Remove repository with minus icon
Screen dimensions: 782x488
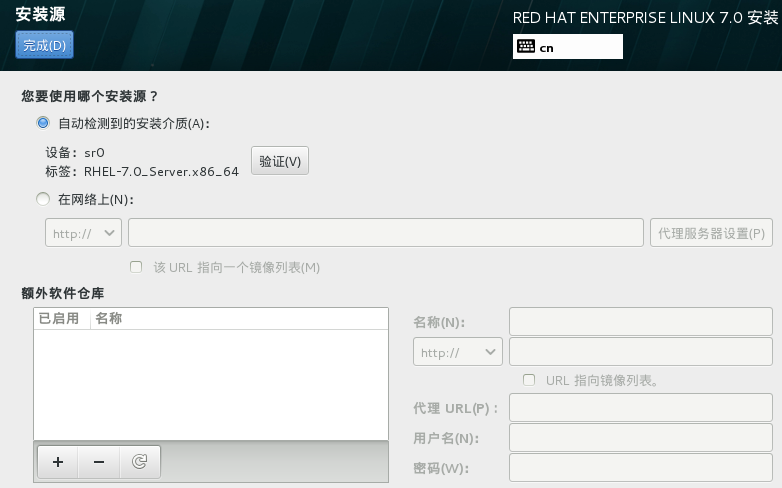pos(99,462)
